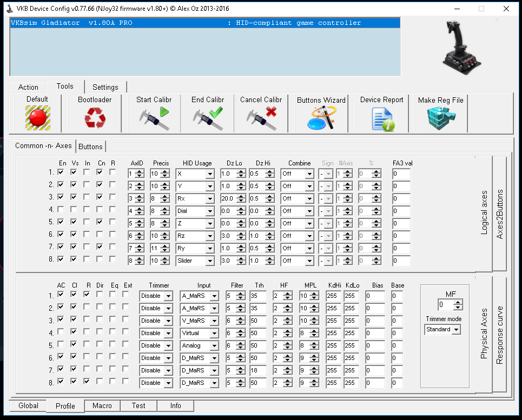Viewport: 522px width, 420px height.
Task: Open Combine dropdown for logical axis 8
Action: click(x=309, y=261)
